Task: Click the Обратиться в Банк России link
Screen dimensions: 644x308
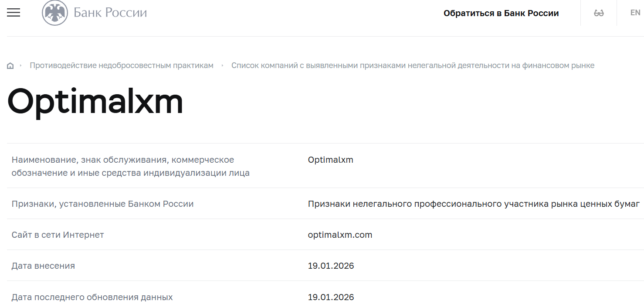Action: pyautogui.click(x=501, y=13)
